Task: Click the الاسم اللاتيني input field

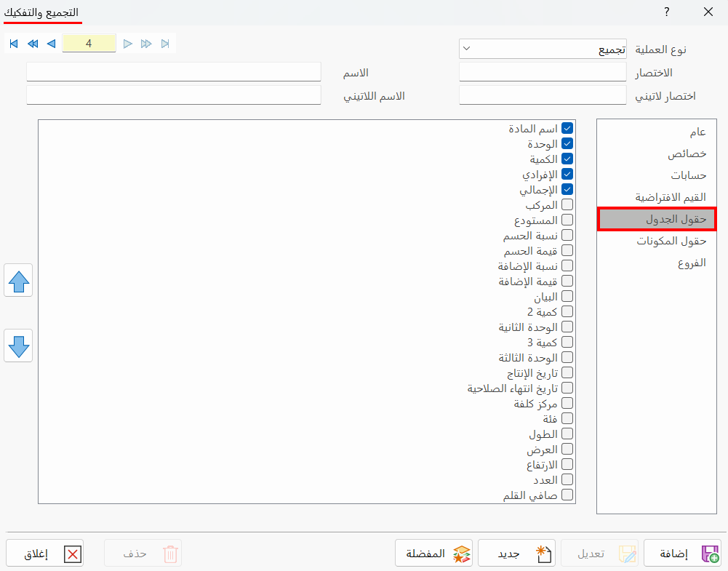Action: (174, 95)
